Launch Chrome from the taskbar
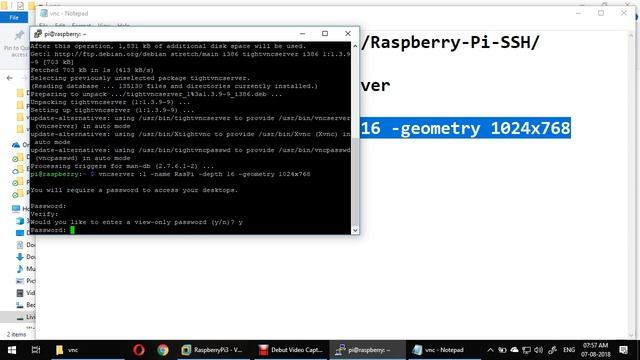Screen dimensions: 640x360 point(163,350)
